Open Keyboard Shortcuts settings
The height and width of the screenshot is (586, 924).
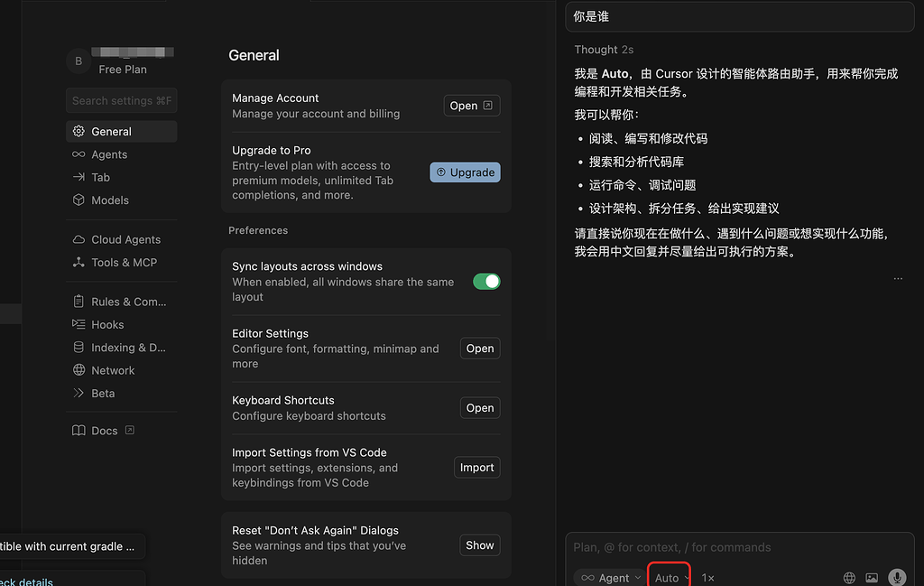point(480,408)
